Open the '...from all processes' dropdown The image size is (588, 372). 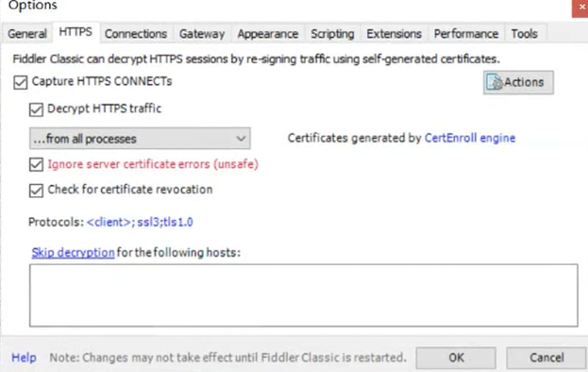pyautogui.click(x=139, y=138)
